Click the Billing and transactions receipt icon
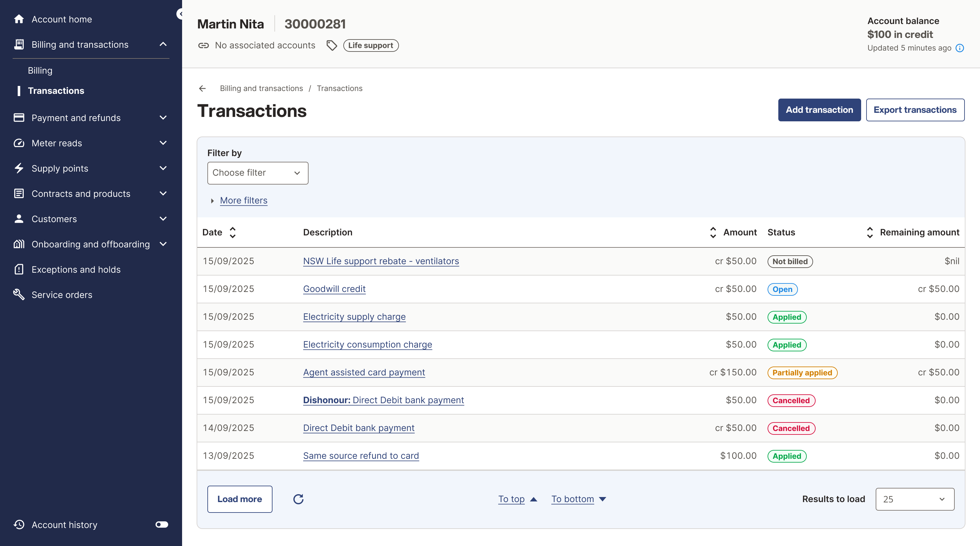This screenshot has height=546, width=980. pyautogui.click(x=19, y=45)
